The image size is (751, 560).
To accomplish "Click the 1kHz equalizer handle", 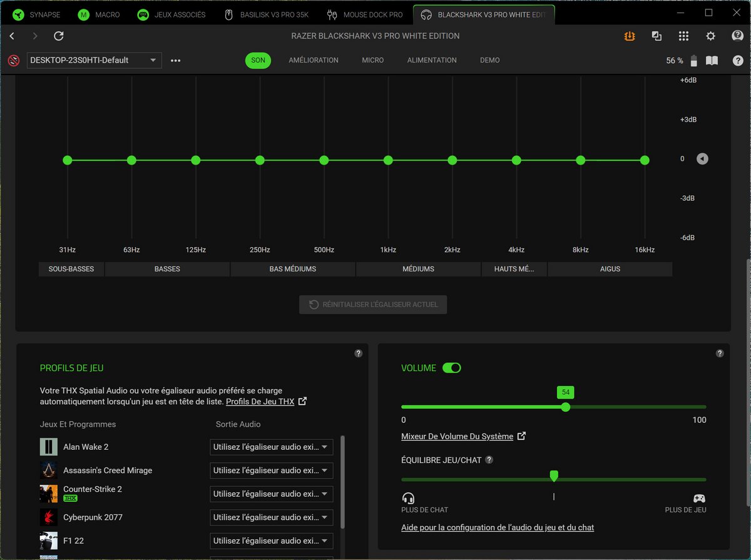I will pyautogui.click(x=388, y=160).
